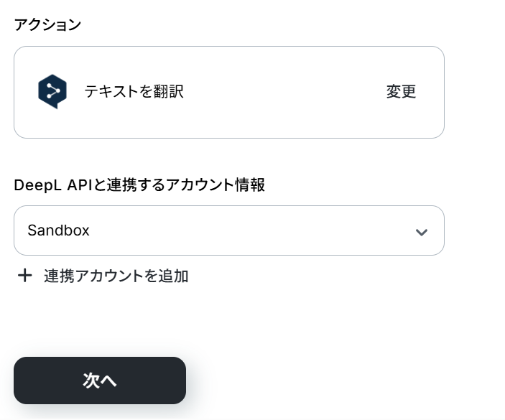Click the DeepL hexagon logo icon

point(52,92)
